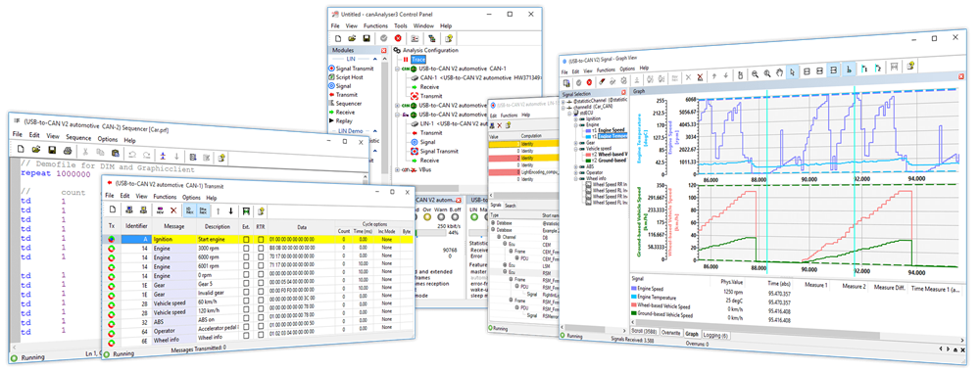
Task: Click 'repeat 1000000' line in Sequencer editor
Action: pos(55,173)
